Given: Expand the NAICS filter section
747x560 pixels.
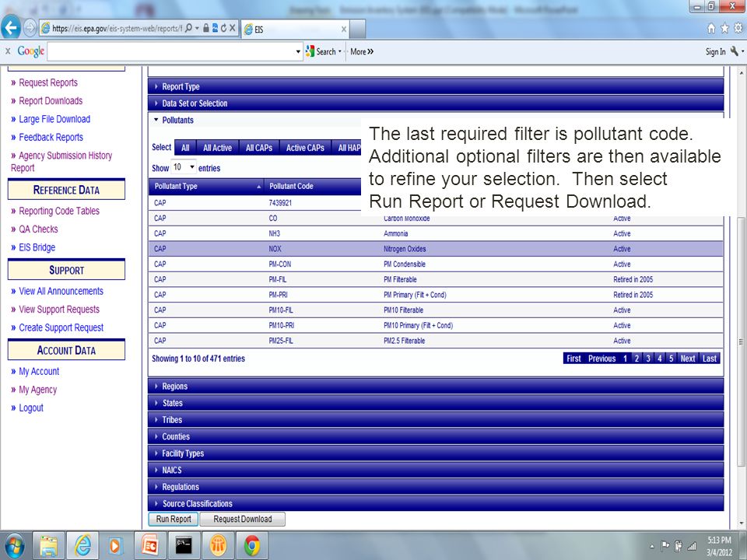Looking at the screenshot, I should click(x=436, y=470).
